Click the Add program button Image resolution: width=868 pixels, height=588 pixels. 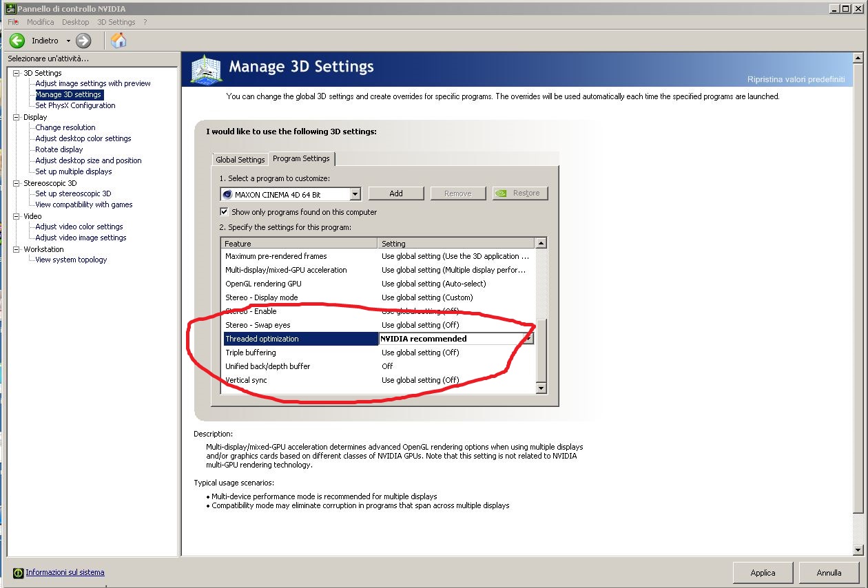point(396,193)
